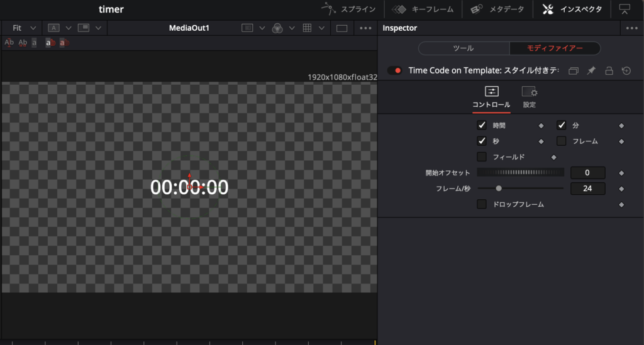Click the reset icon beside lock
The image size is (644, 345).
pyautogui.click(x=626, y=71)
